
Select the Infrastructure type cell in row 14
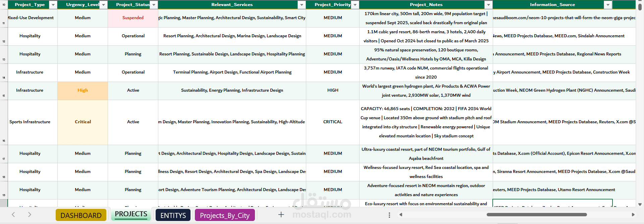[x=33, y=73]
